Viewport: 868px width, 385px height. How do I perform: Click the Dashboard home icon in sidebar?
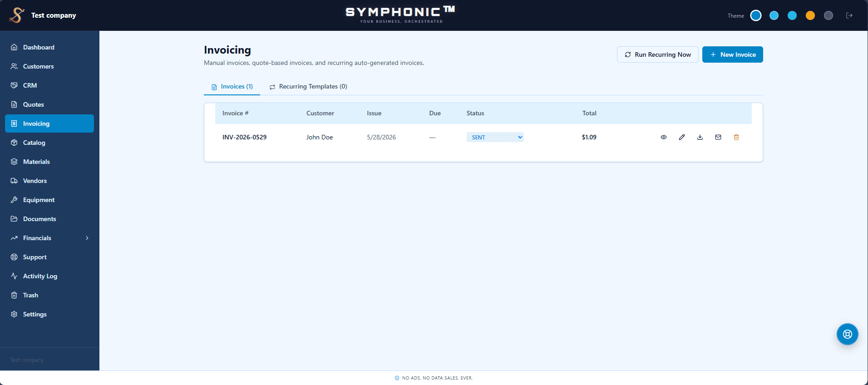click(14, 47)
